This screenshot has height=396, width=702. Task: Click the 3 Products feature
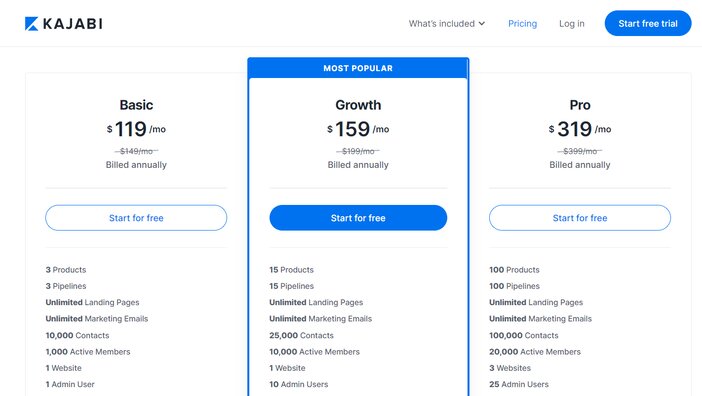pos(66,270)
